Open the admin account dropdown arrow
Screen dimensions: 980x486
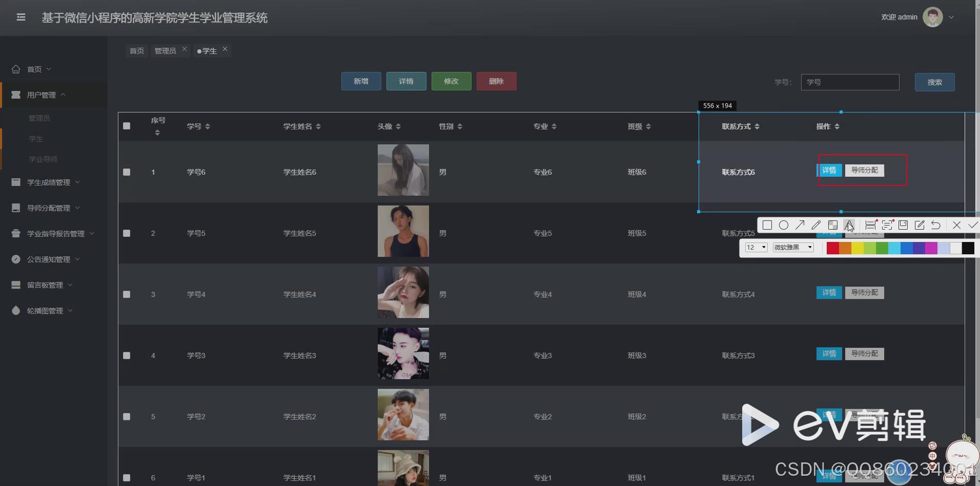click(951, 17)
